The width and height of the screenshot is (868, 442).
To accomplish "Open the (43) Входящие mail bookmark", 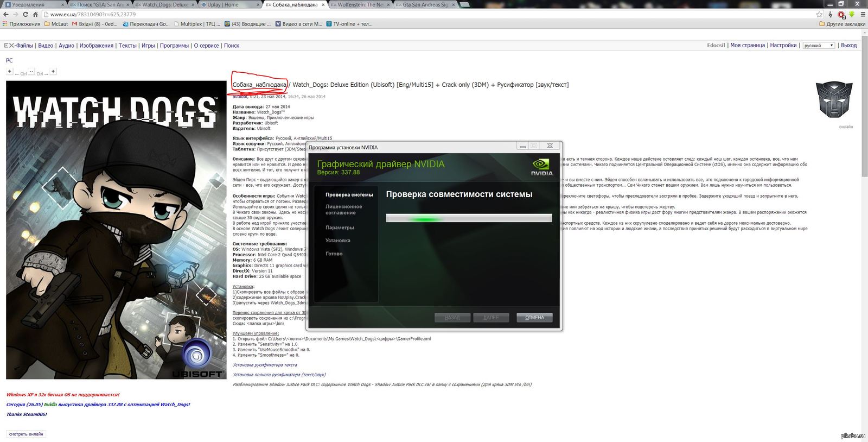I will (x=247, y=24).
